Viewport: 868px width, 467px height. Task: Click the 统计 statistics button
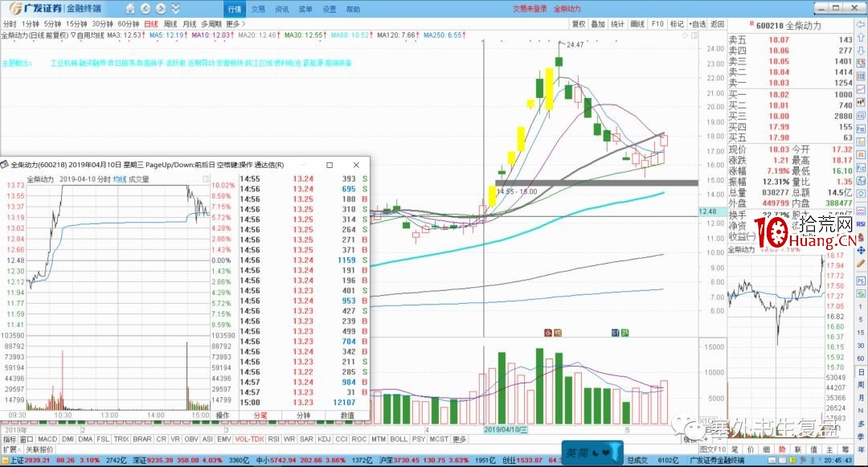[617, 24]
